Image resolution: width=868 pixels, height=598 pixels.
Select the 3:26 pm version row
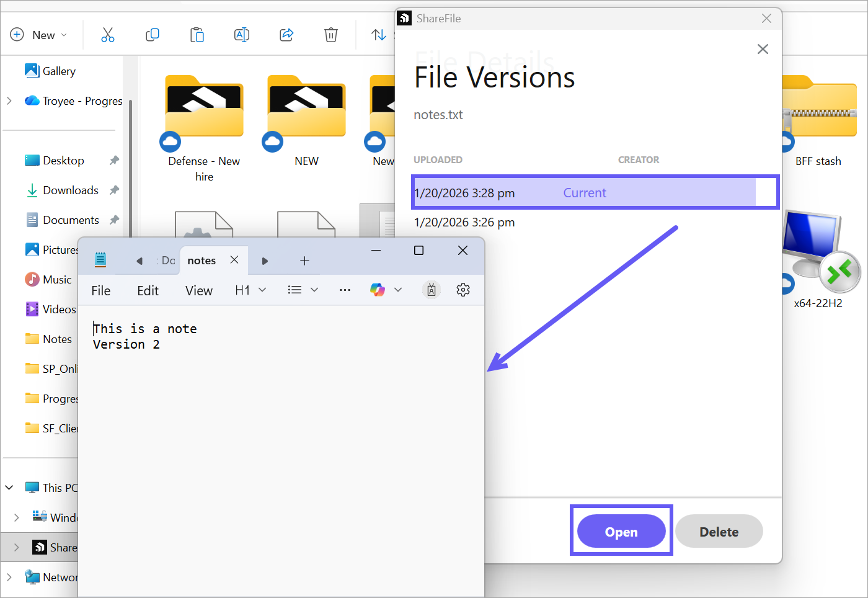click(463, 222)
